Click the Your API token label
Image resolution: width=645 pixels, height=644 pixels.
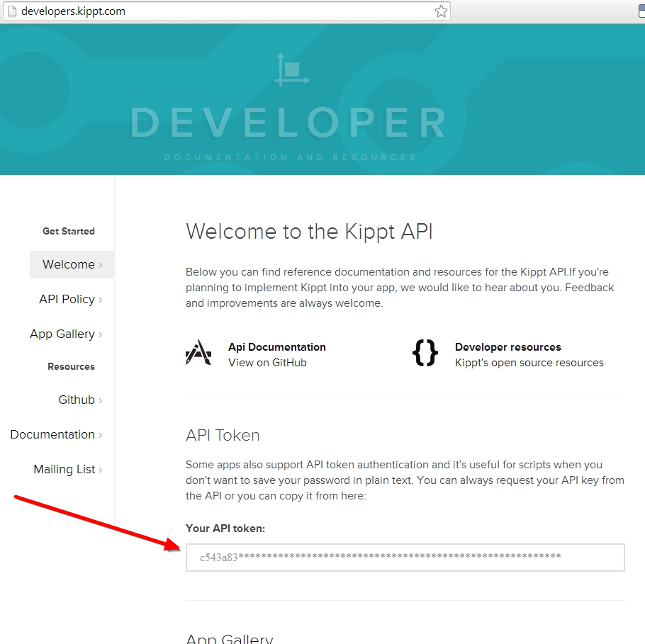coord(225,529)
